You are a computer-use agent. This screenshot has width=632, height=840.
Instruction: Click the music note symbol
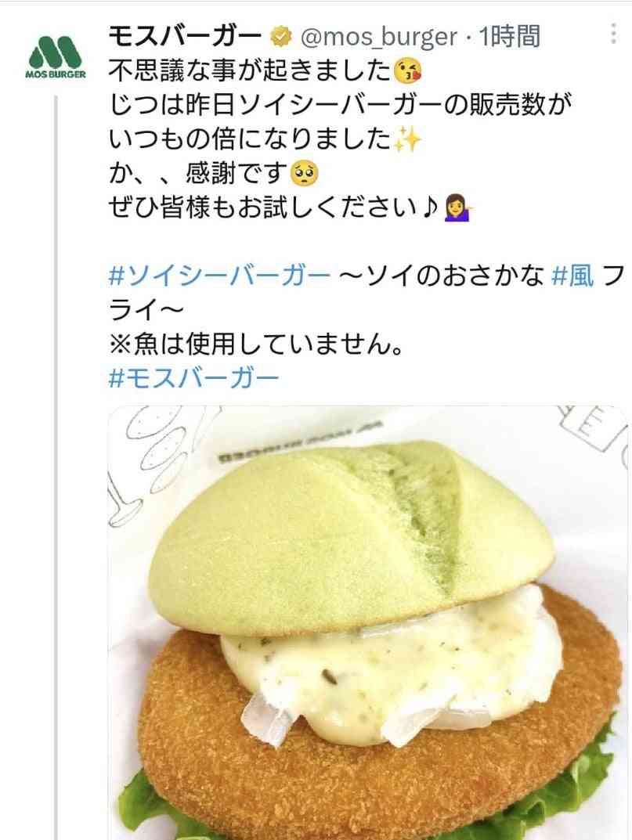[429, 208]
